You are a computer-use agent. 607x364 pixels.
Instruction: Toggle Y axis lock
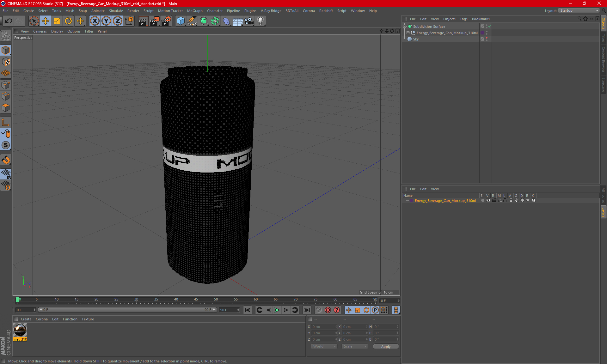click(x=106, y=21)
